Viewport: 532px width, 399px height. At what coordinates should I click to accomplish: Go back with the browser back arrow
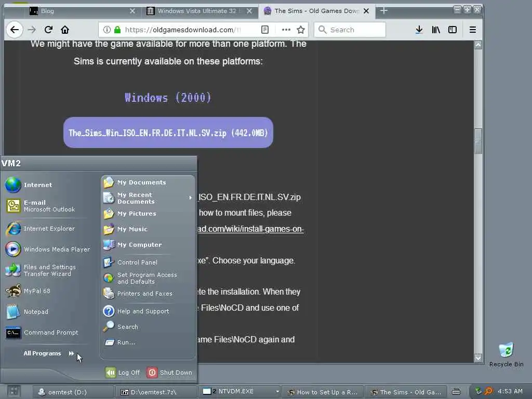tap(14, 30)
